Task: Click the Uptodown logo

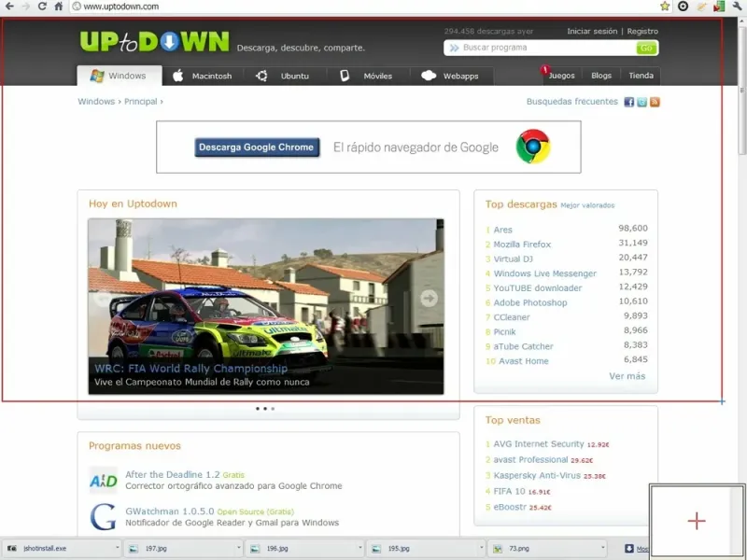Action: tap(154, 41)
